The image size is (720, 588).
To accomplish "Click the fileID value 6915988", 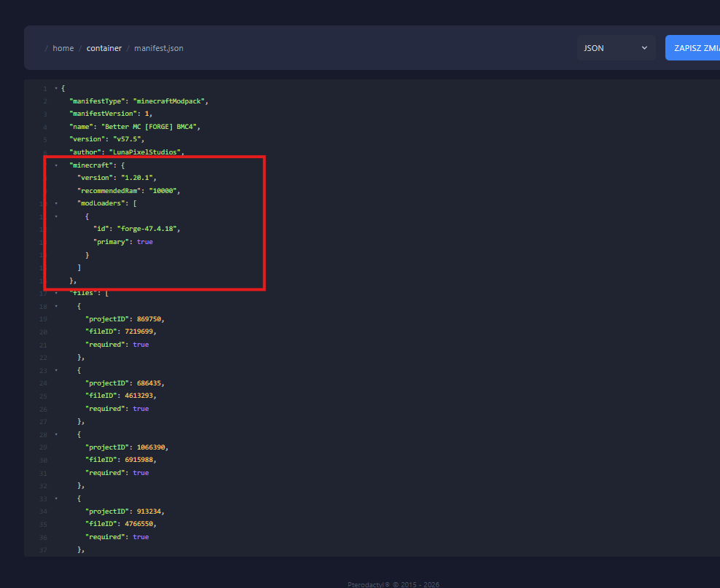I will pyautogui.click(x=138, y=460).
